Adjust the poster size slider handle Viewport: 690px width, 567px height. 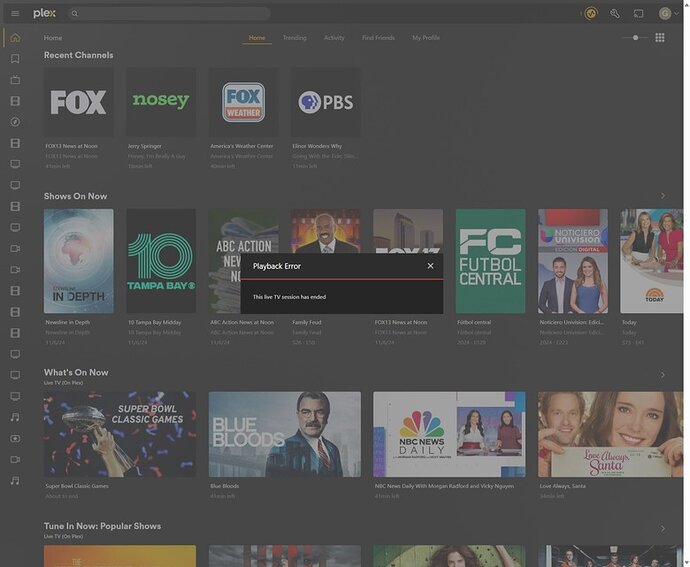[x=635, y=38]
